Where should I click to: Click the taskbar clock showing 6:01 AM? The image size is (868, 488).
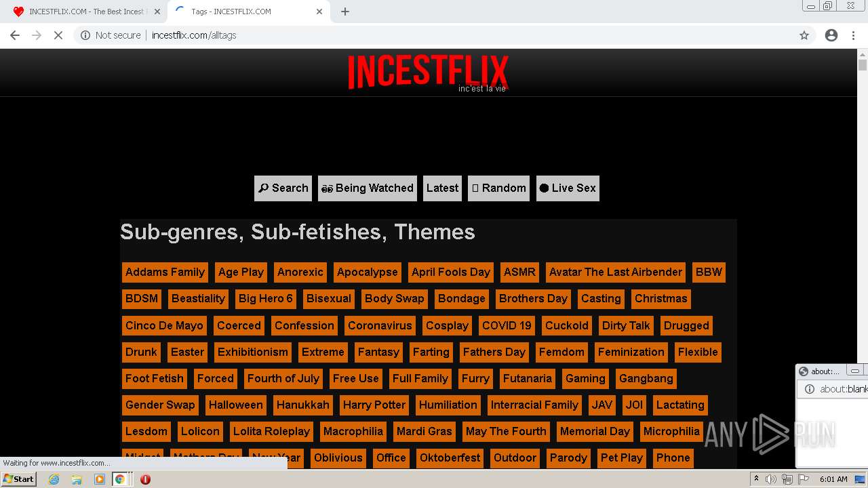point(833,479)
